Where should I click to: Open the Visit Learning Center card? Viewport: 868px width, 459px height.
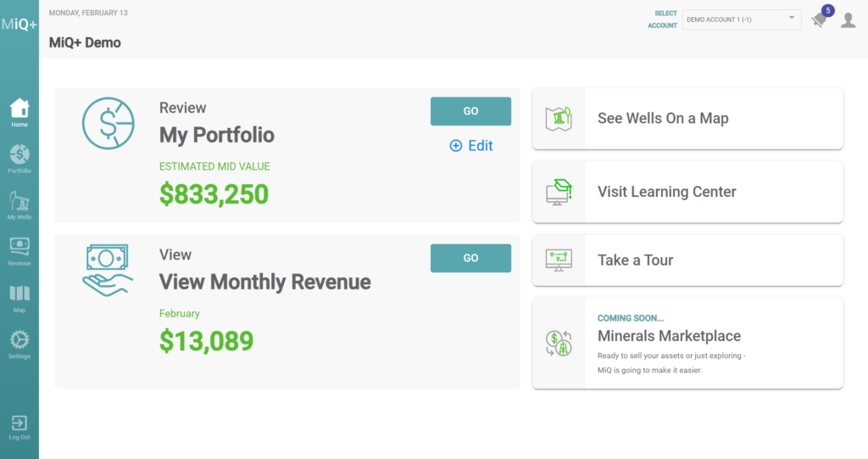point(687,192)
